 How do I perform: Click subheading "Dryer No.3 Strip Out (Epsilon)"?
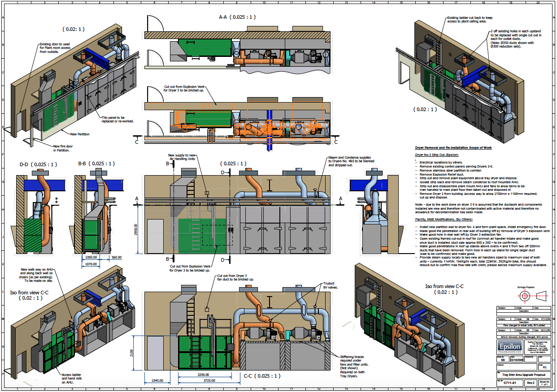tap(437, 155)
